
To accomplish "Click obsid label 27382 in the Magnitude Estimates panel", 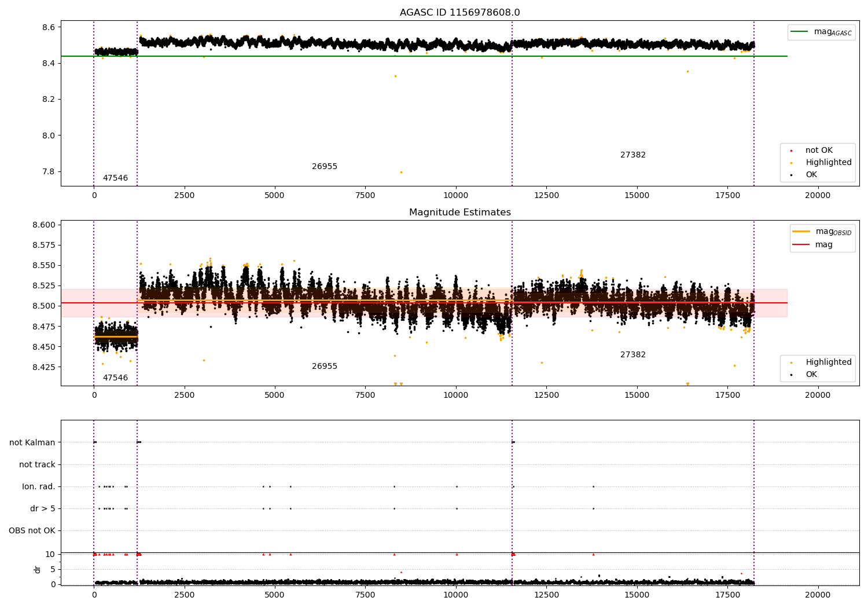I will (632, 355).
